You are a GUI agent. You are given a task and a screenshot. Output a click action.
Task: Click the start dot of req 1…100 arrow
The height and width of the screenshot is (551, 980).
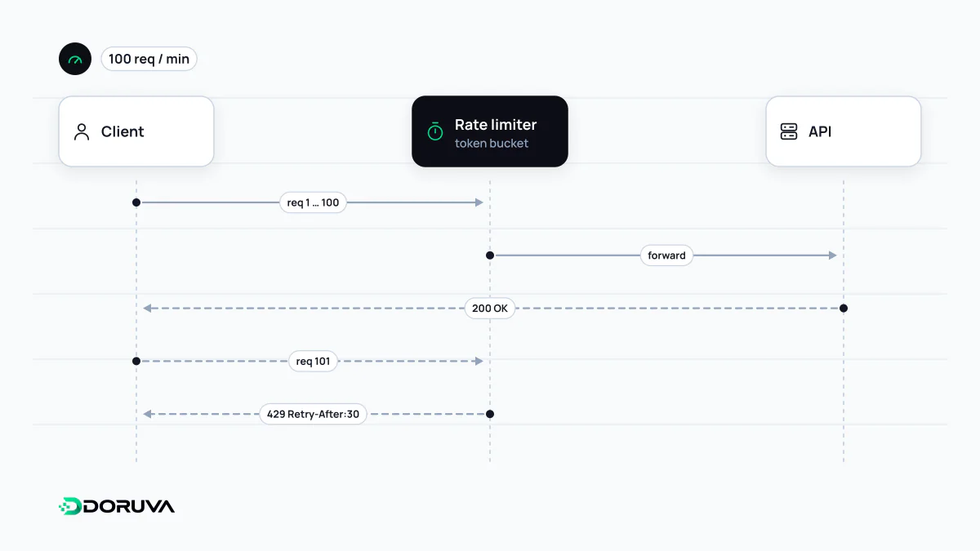pyautogui.click(x=136, y=202)
